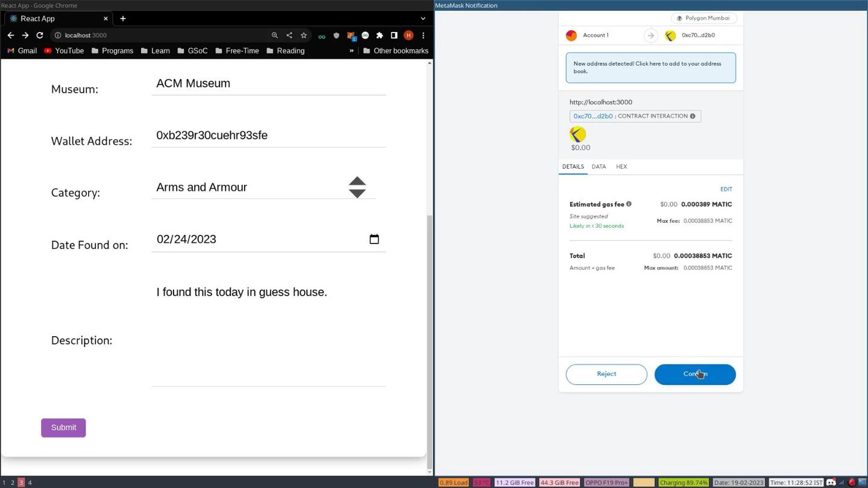The height and width of the screenshot is (488, 868).
Task: Click into the Description text area
Action: tap(268, 333)
